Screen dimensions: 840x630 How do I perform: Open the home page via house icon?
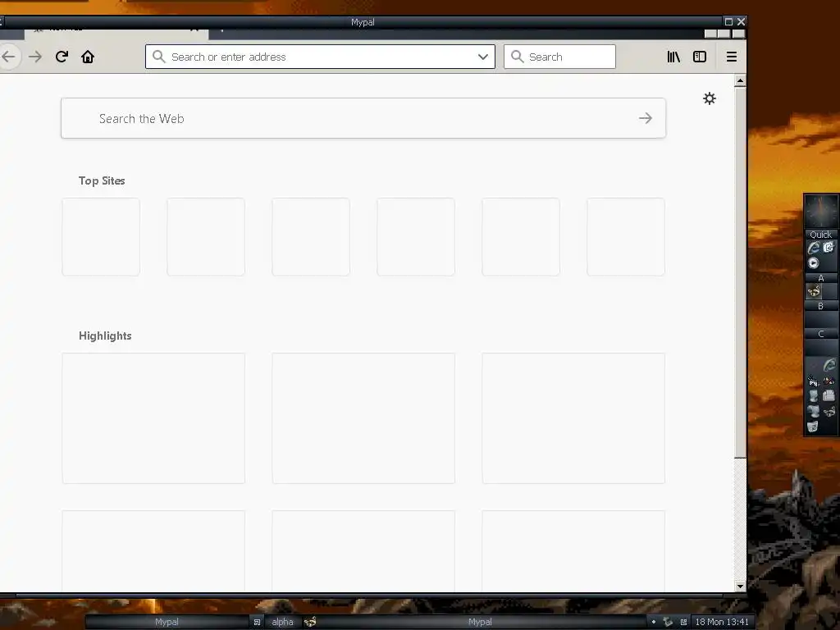[88, 57]
